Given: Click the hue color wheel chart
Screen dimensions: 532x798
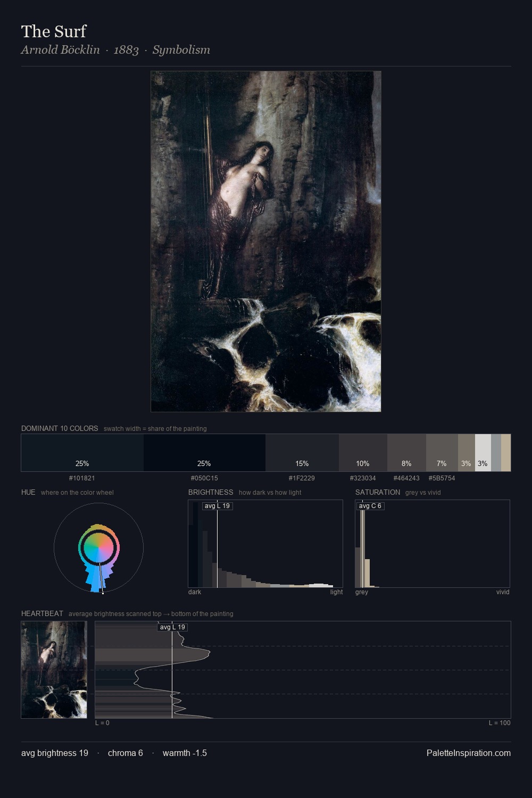Looking at the screenshot, I should click(x=99, y=547).
